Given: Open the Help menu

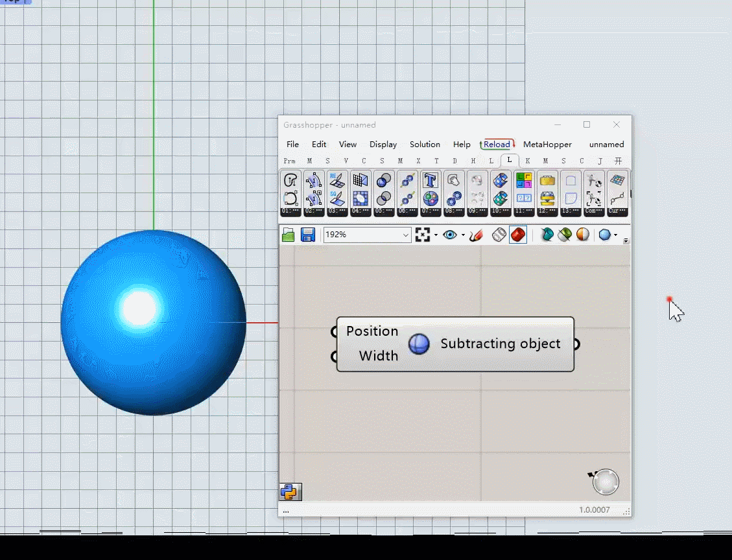Looking at the screenshot, I should click(462, 145).
